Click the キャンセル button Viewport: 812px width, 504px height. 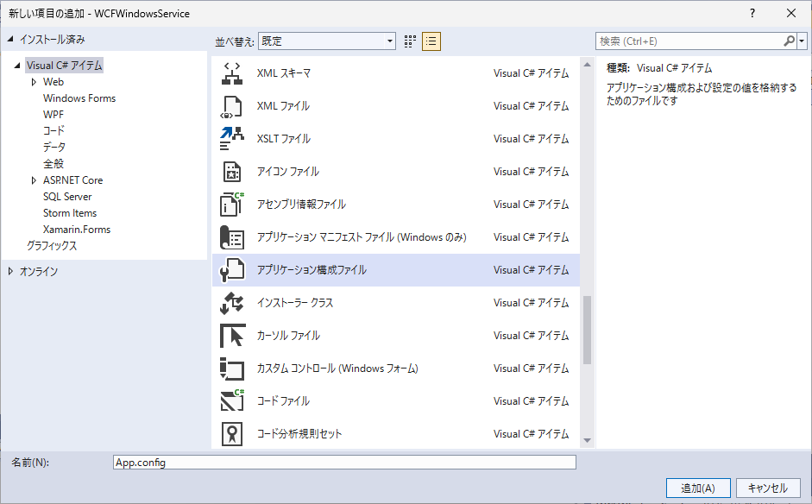[x=767, y=488]
